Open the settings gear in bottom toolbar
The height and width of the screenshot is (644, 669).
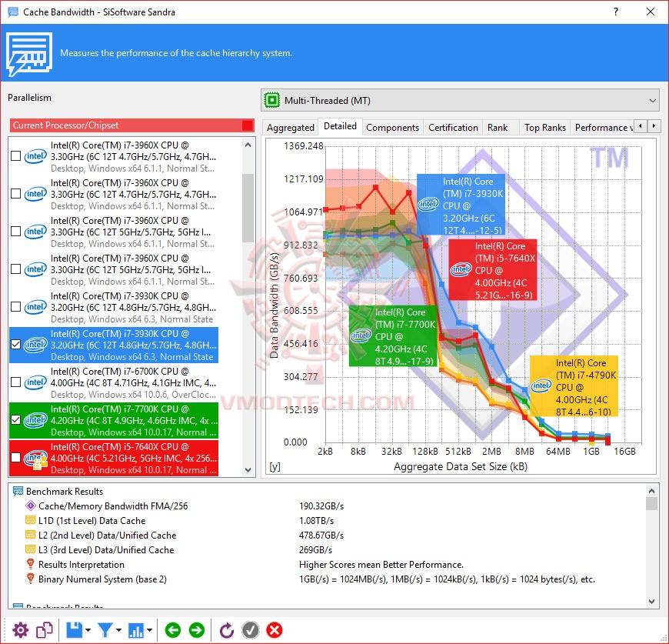20,630
